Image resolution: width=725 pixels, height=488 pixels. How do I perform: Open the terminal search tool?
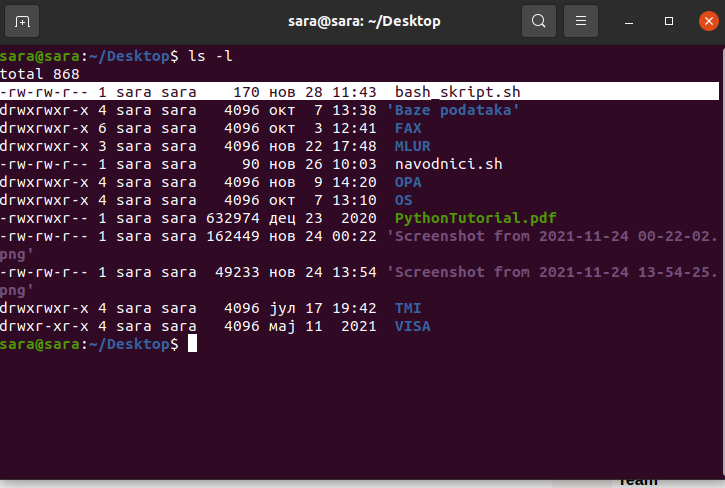click(x=539, y=21)
